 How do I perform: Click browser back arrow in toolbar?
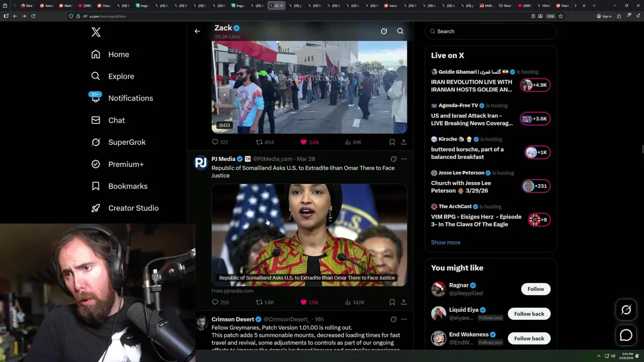15,16
